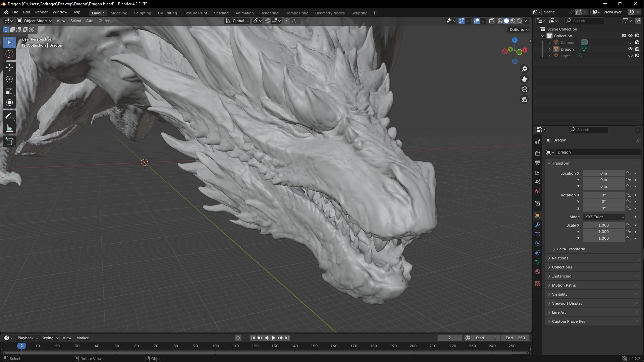Open the Material properties tab
Image resolution: width=644 pixels, height=362 pixels.
pyautogui.click(x=538, y=271)
